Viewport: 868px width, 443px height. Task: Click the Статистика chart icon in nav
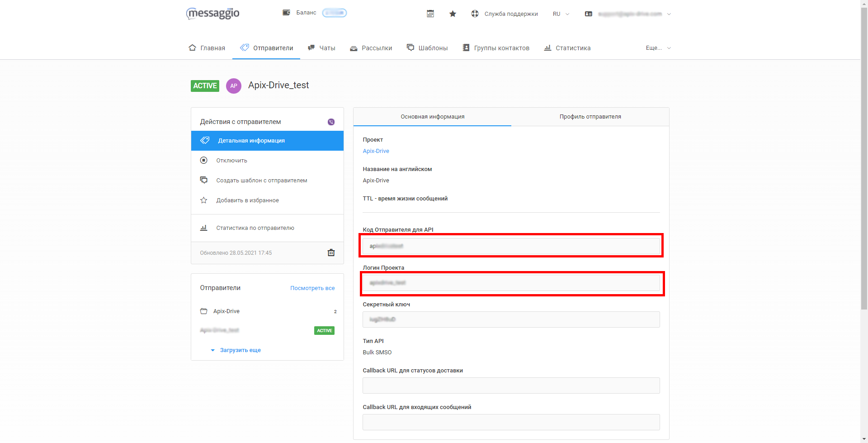click(547, 48)
